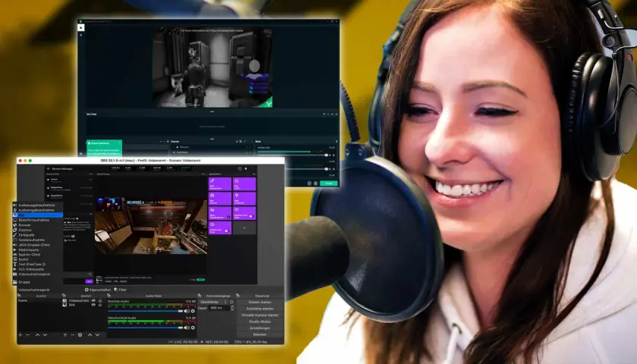This screenshot has height=364, width=637.
Task: Click the Edit Stream Info quick action tile
Action: click(220, 184)
